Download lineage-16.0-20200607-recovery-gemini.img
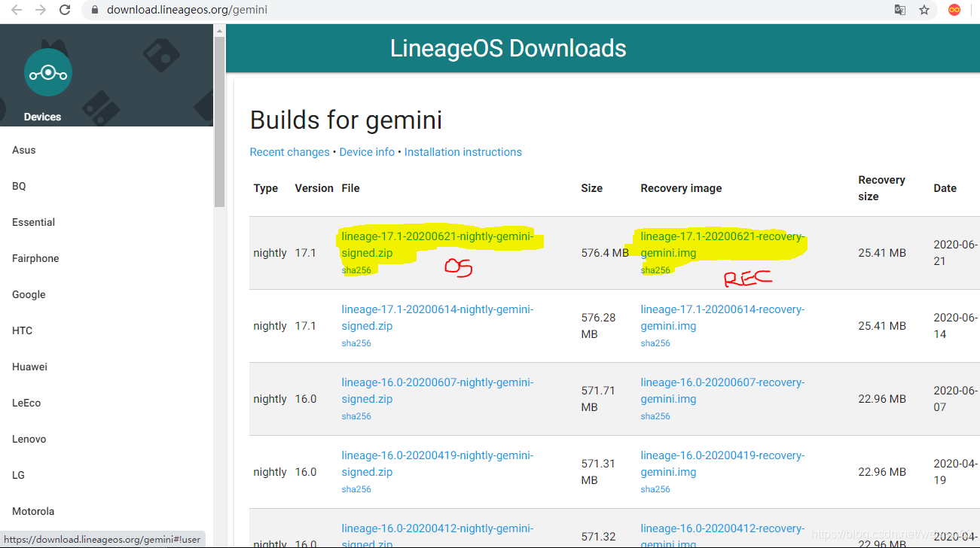 point(722,391)
